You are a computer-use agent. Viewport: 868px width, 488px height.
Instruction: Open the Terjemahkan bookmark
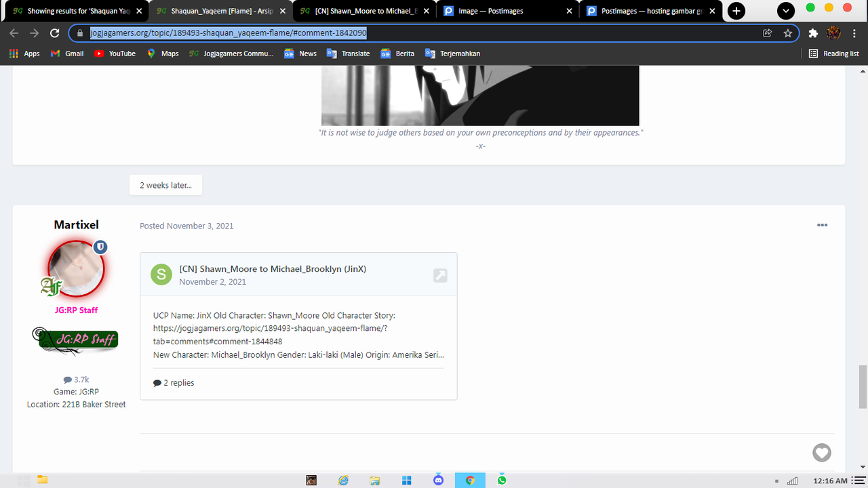coord(452,54)
